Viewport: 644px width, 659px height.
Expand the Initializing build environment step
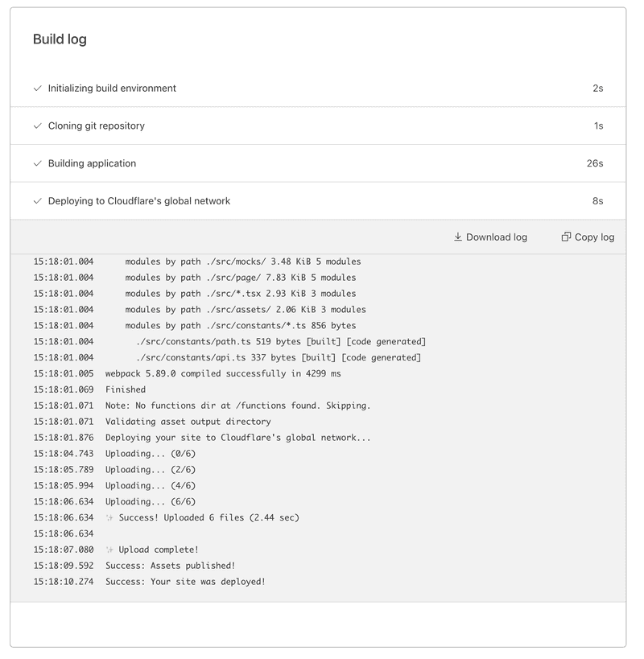point(112,89)
